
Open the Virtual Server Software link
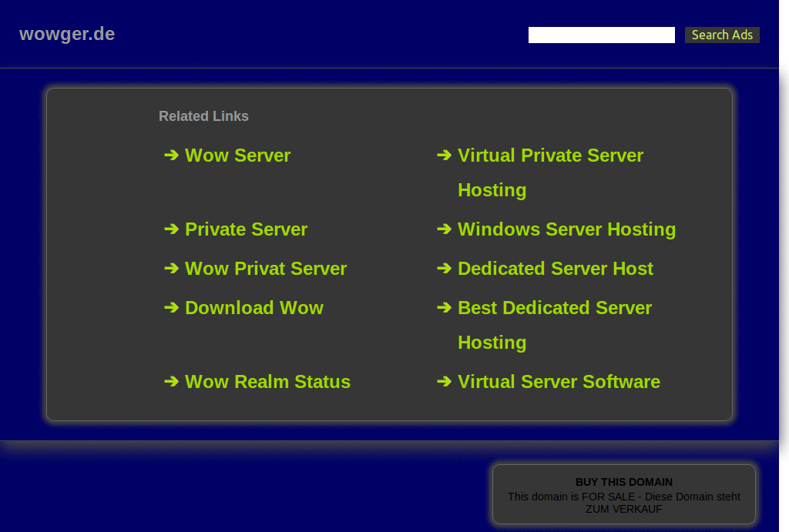pyautogui.click(x=559, y=382)
